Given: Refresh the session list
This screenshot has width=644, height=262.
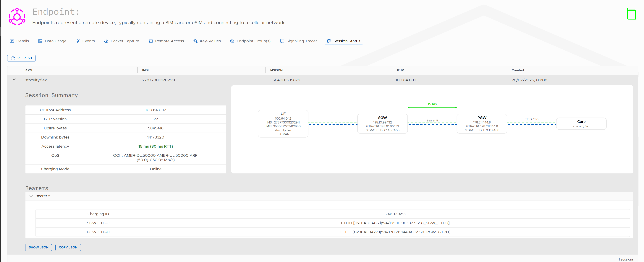Looking at the screenshot, I should [21, 58].
